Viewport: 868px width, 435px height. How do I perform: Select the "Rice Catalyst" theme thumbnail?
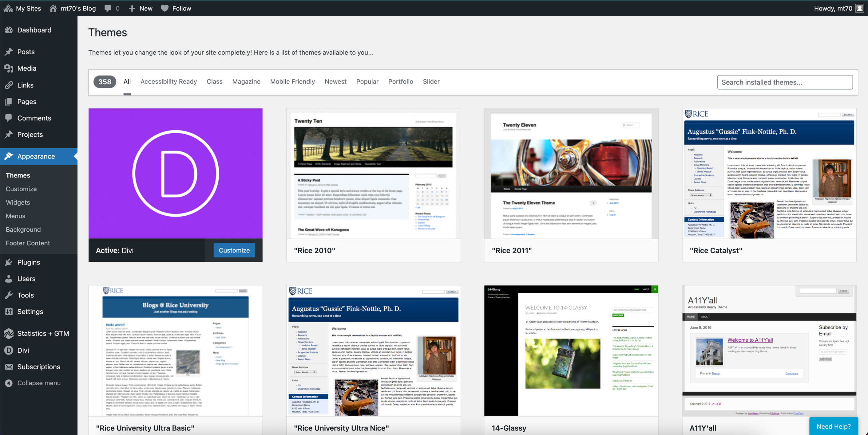click(x=769, y=173)
